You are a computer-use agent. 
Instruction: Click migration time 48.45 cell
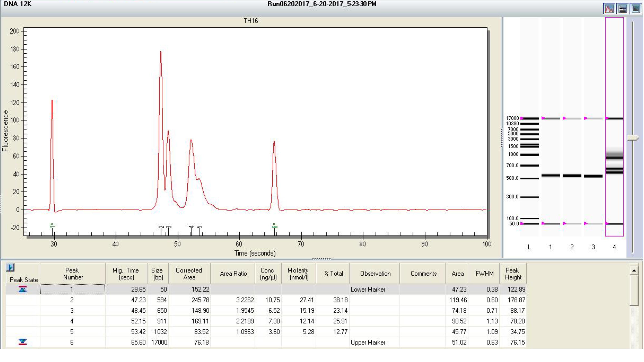[x=126, y=311]
